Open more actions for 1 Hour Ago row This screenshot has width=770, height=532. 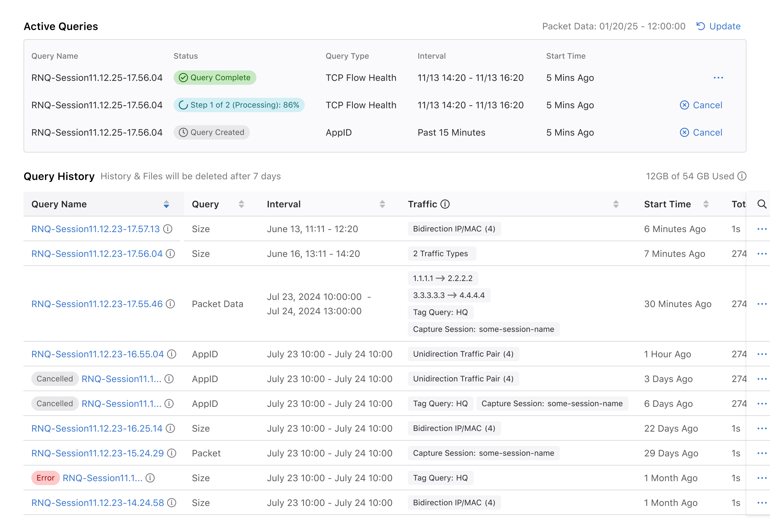(x=762, y=354)
